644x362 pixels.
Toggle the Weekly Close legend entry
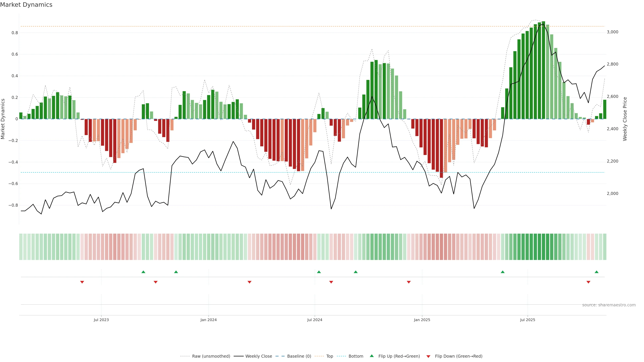coord(258,356)
